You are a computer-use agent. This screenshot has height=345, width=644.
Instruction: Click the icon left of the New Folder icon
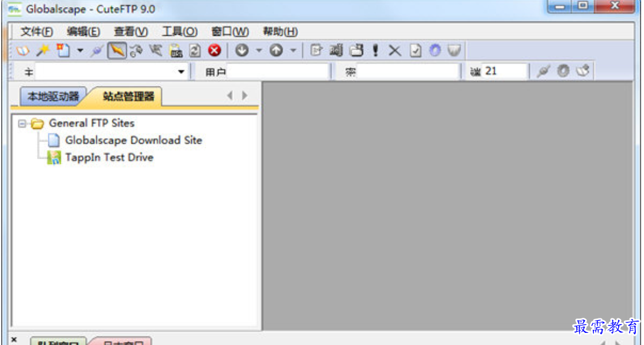336,51
